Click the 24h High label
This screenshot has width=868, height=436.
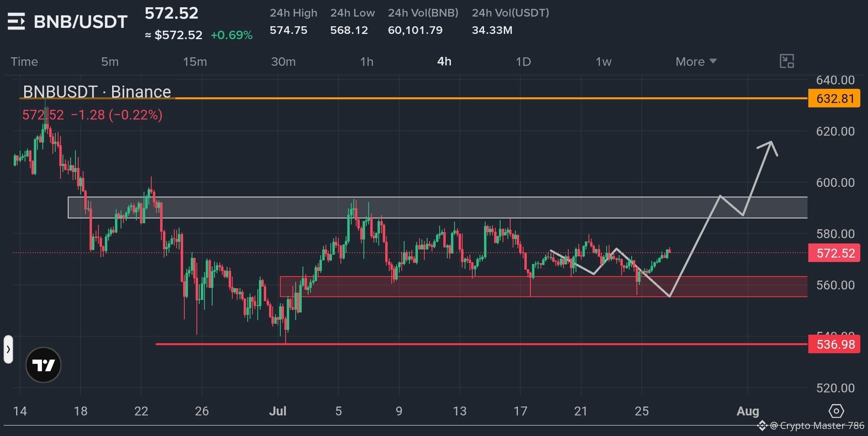(294, 13)
